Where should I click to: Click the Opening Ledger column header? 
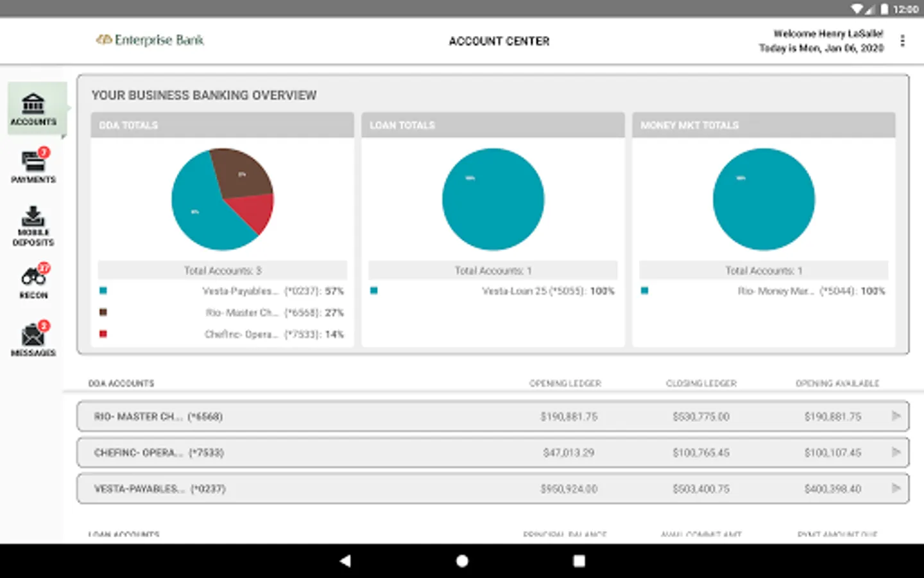click(565, 383)
